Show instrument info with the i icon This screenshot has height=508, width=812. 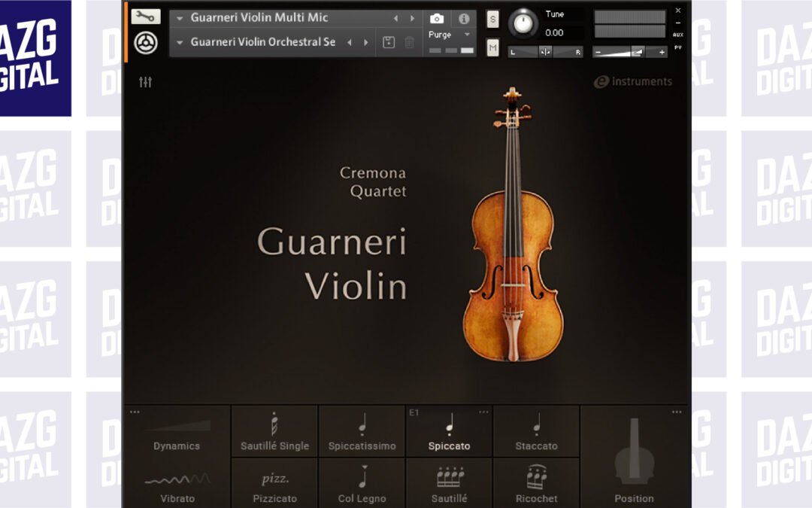tap(464, 19)
